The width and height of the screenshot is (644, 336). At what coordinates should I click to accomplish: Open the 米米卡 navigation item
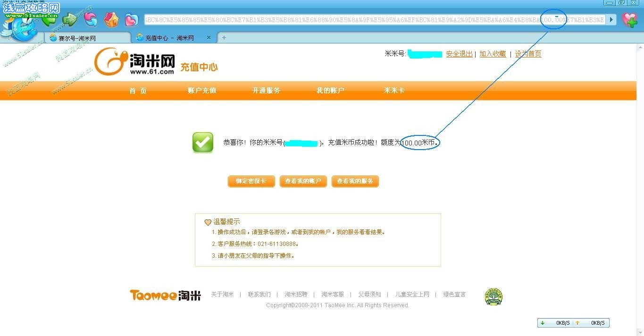[394, 91]
